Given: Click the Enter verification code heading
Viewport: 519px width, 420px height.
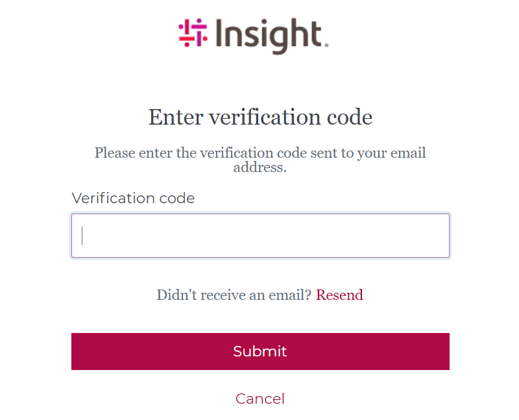Looking at the screenshot, I should [x=259, y=117].
